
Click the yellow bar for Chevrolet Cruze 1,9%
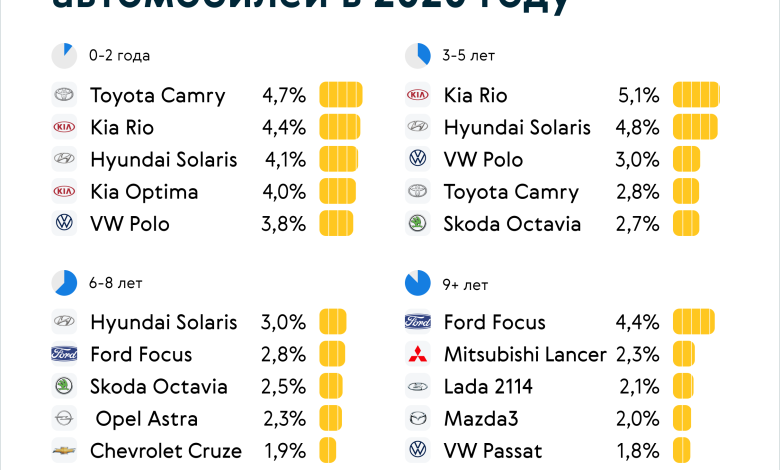tap(328, 451)
